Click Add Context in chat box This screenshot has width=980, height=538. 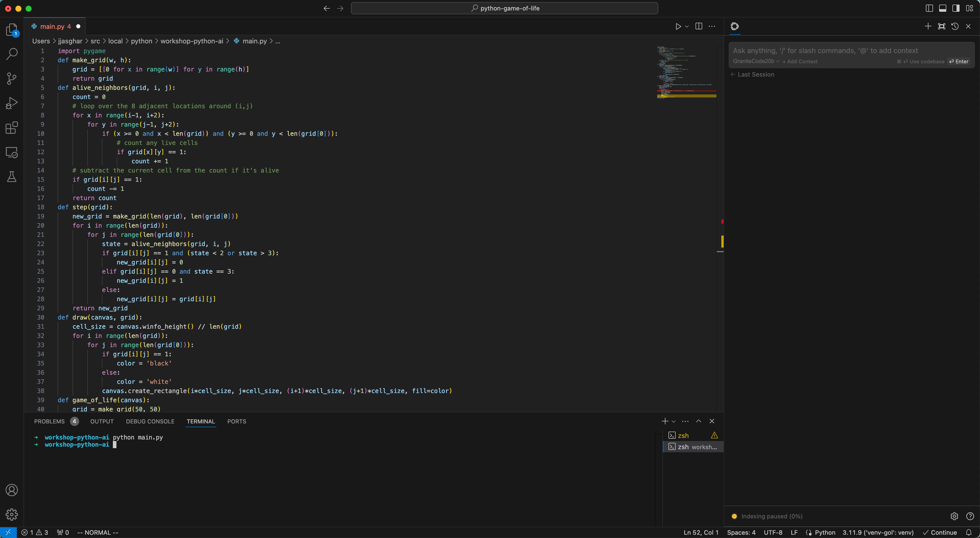point(800,61)
